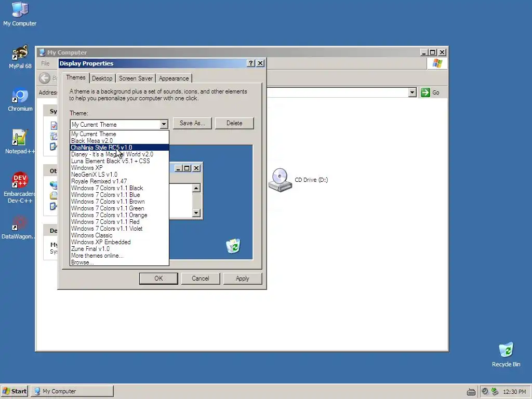Select Windows 7 Colors v1.1 Blue

pyautogui.click(x=119, y=195)
